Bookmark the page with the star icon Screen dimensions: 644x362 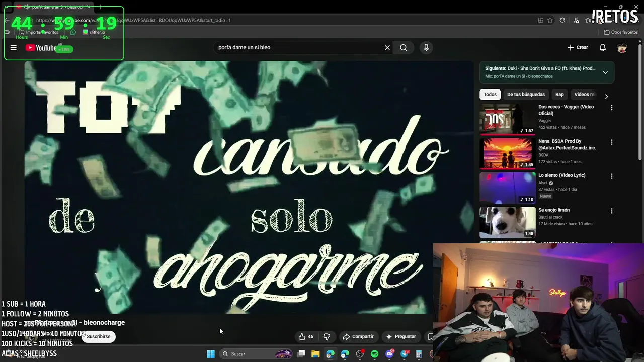[x=550, y=20]
